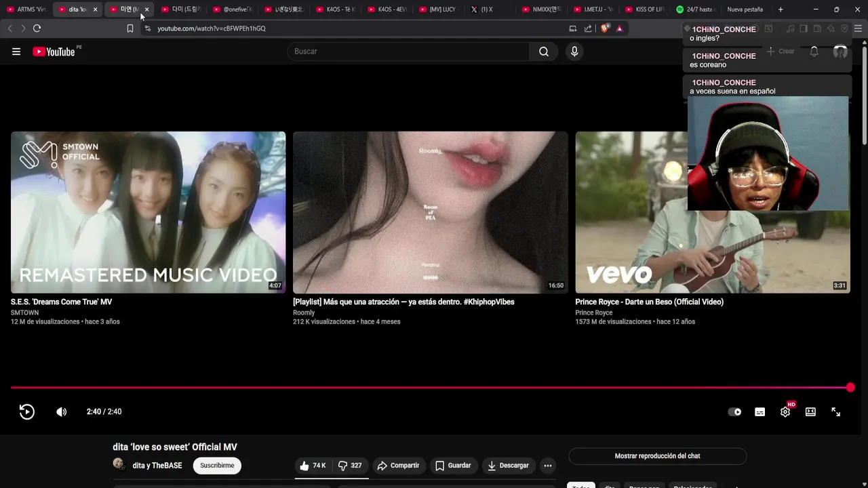Close the dita 'love so sweet' tab
The image size is (868, 488).
(x=95, y=9)
